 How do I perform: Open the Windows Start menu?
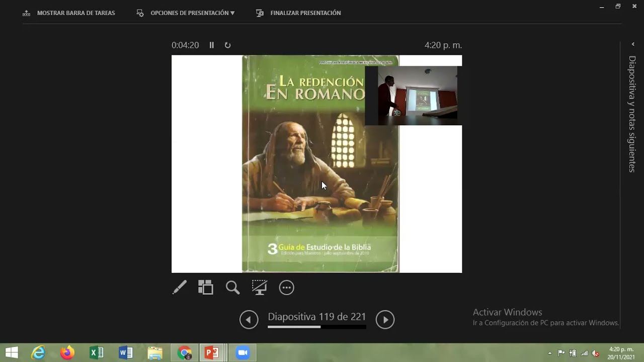tap(12, 353)
